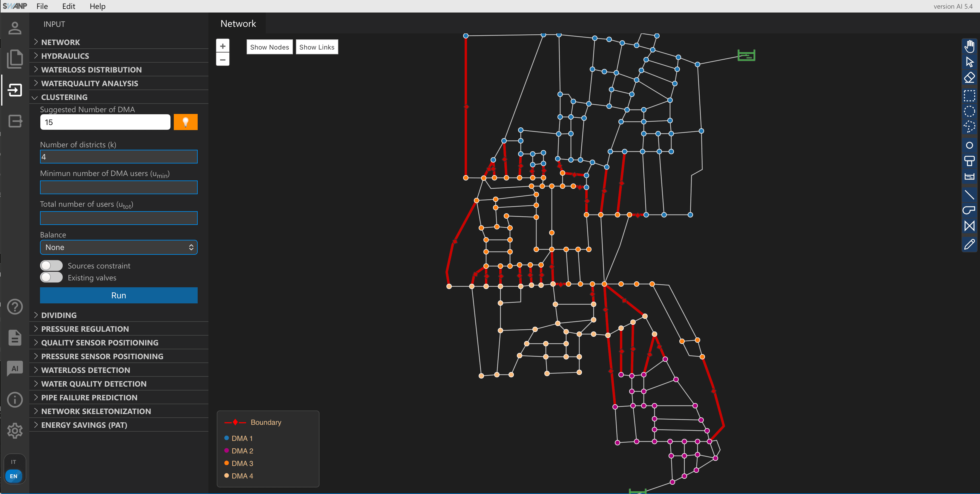980x494 pixels.
Task: Click the DMA 1 blue legend swatch
Action: (x=226, y=438)
